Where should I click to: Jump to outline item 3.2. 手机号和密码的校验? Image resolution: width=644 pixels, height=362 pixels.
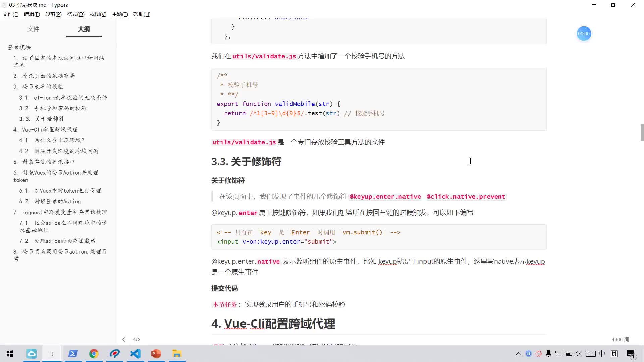[x=53, y=108]
